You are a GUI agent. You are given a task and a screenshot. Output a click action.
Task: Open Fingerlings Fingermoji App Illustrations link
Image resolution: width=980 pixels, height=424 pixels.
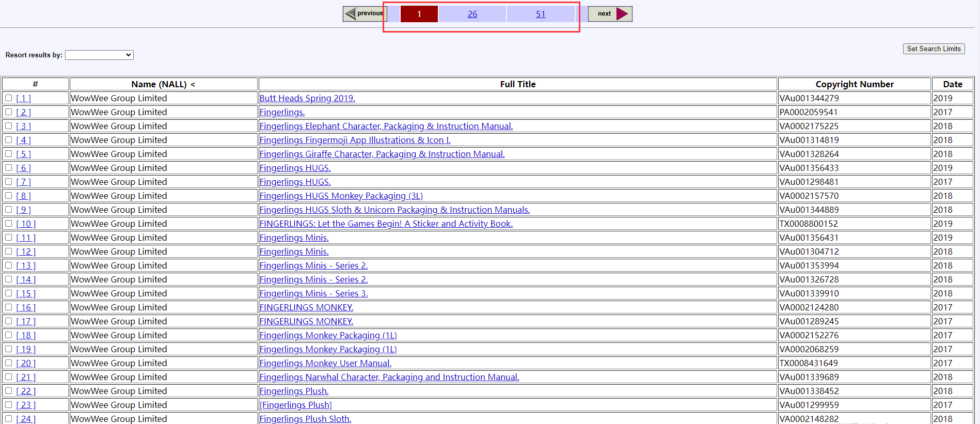click(x=355, y=140)
